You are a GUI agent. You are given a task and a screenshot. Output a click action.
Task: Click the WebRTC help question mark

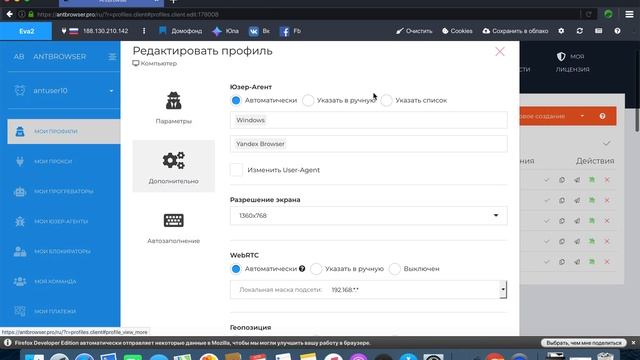pyautogui.click(x=302, y=269)
